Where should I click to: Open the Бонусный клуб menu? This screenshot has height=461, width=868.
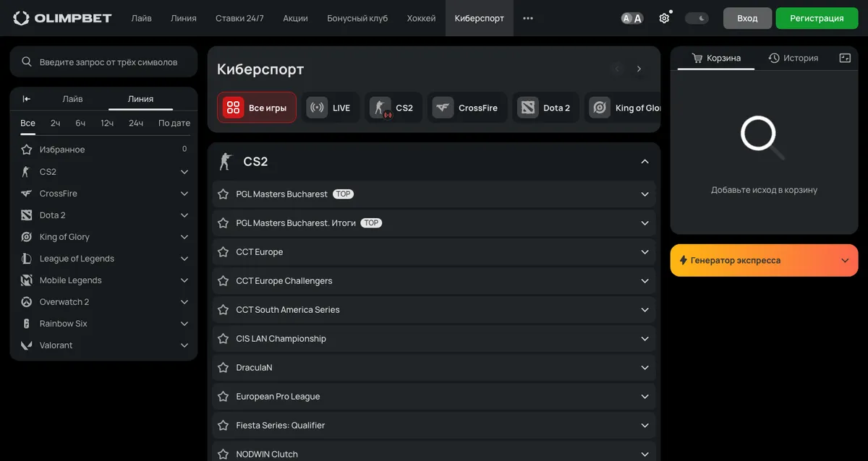[x=357, y=18]
